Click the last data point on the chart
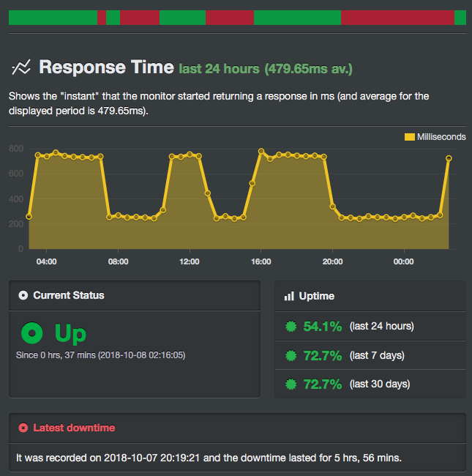The width and height of the screenshot is (472, 476). tap(449, 158)
